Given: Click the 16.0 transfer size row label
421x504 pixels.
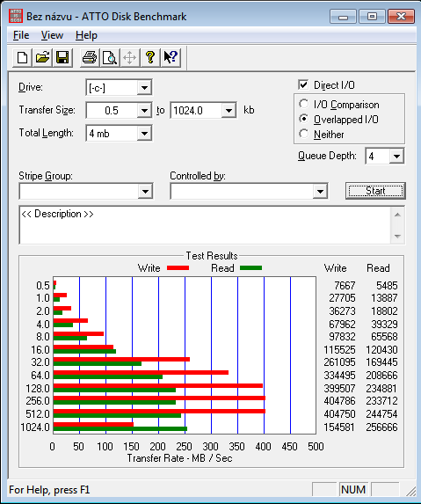Looking at the screenshot, I should (x=40, y=350).
